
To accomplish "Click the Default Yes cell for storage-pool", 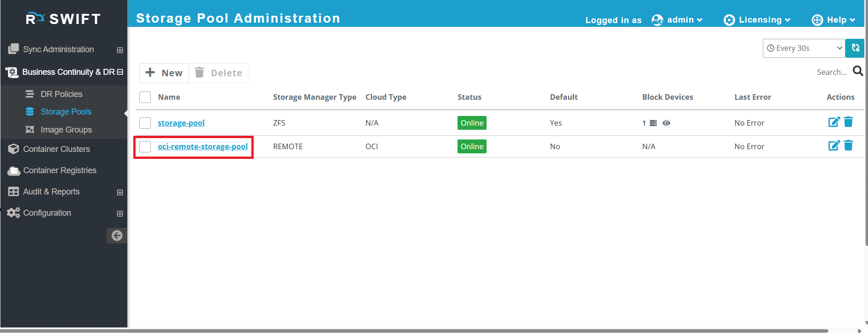I will click(556, 123).
